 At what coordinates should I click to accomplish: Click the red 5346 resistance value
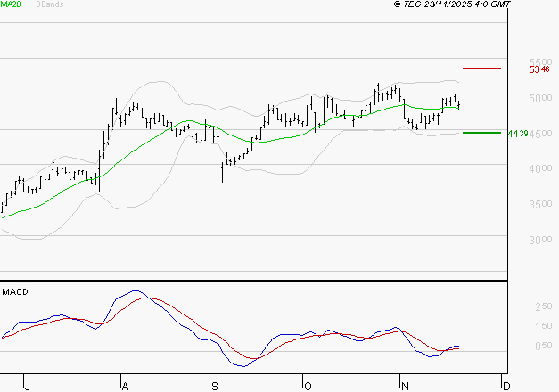(x=539, y=69)
